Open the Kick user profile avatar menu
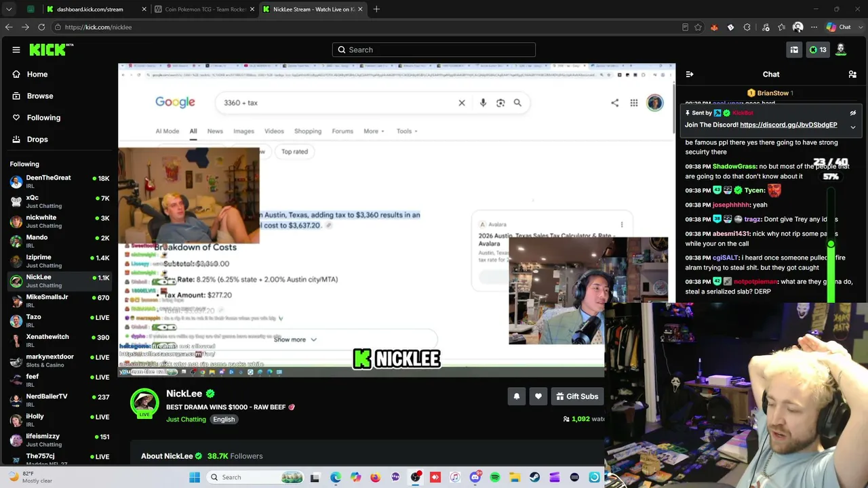The height and width of the screenshot is (488, 868). 841,49
